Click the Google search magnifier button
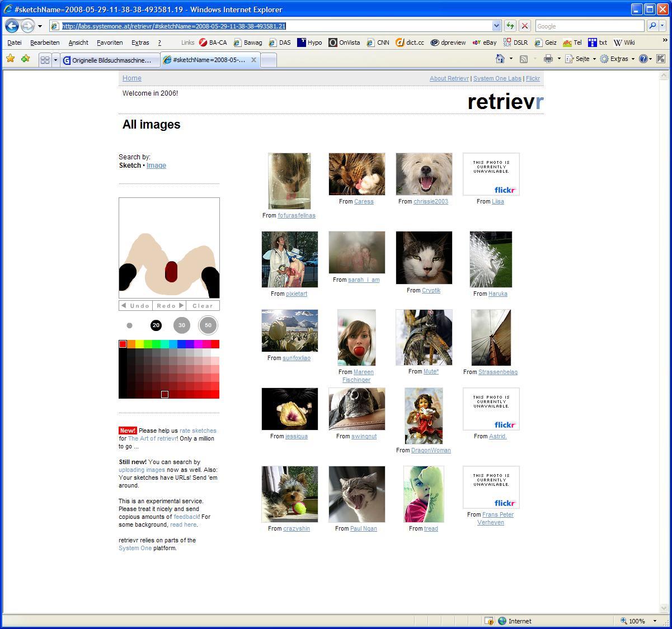Screen dimensions: 672x629 tap(652, 26)
